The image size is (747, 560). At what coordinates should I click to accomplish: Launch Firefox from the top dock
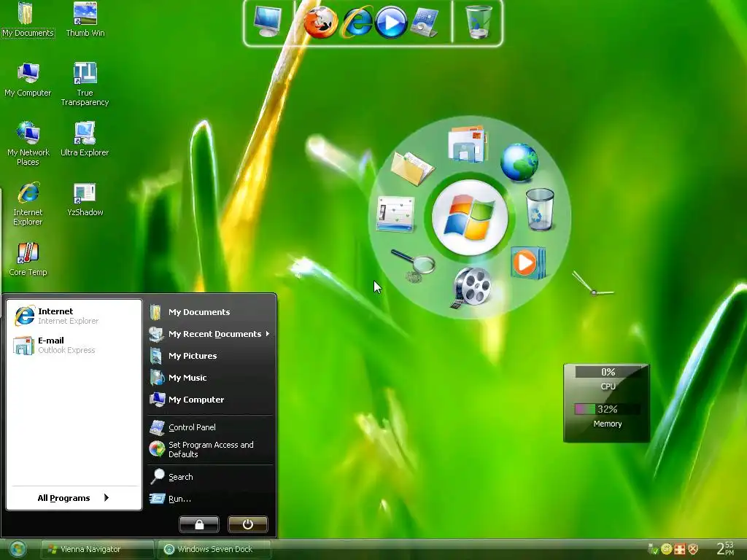[x=321, y=23]
